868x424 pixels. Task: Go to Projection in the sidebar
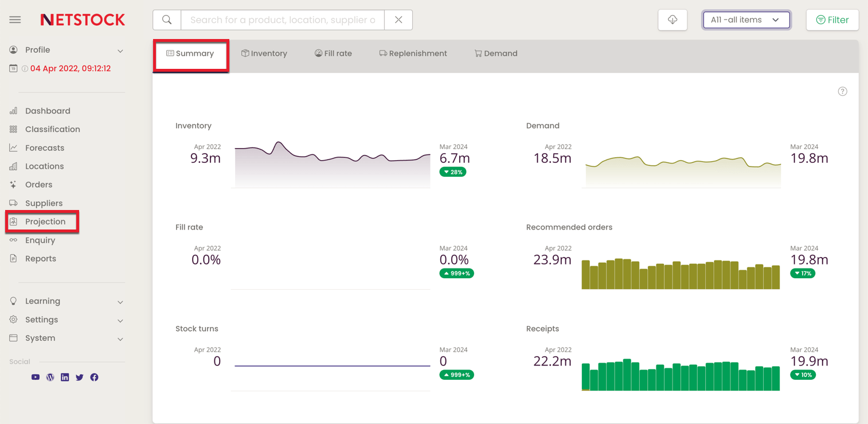click(x=45, y=221)
